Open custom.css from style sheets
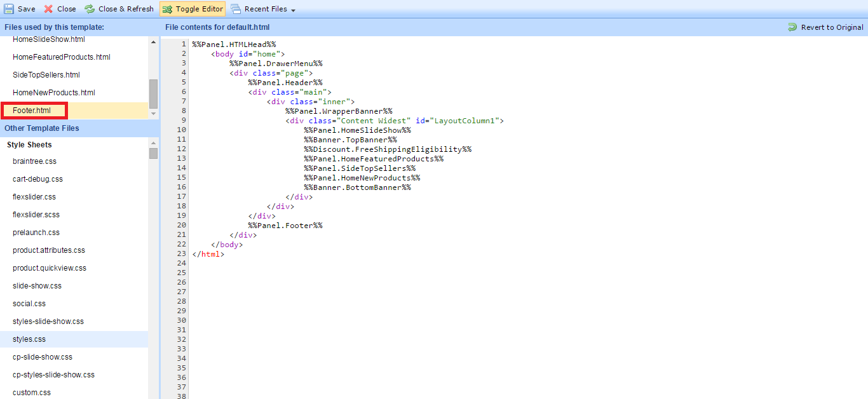The image size is (868, 399). click(x=32, y=393)
